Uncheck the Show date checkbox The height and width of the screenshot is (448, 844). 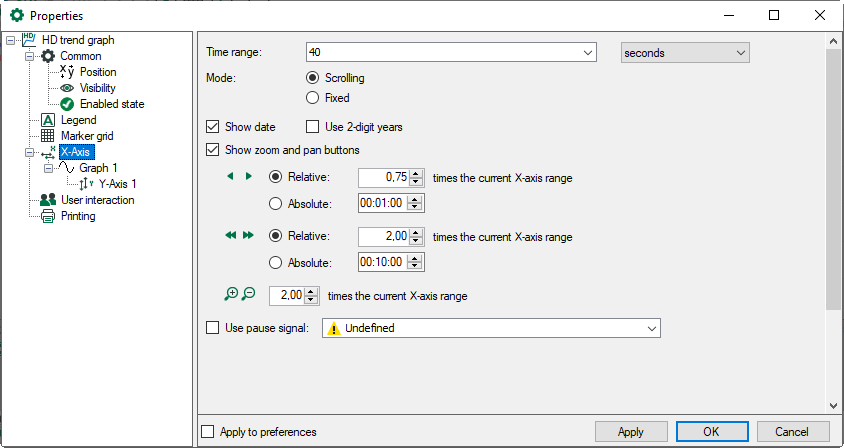point(212,127)
